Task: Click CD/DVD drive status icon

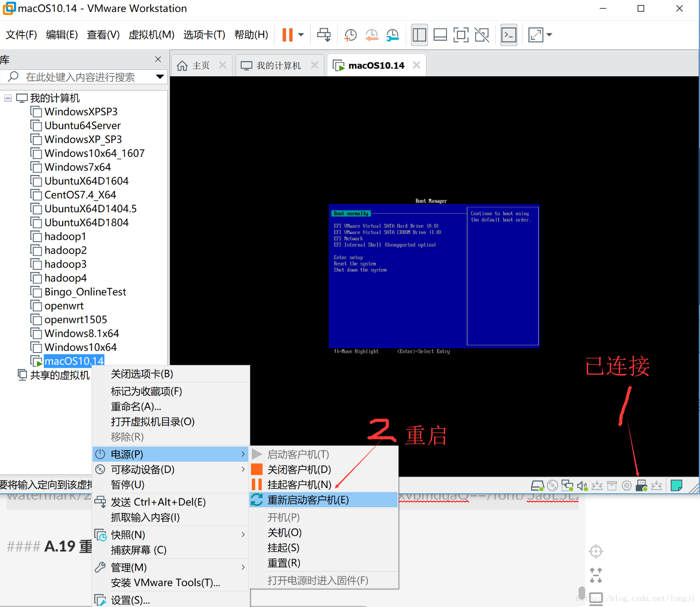Action: [552, 486]
